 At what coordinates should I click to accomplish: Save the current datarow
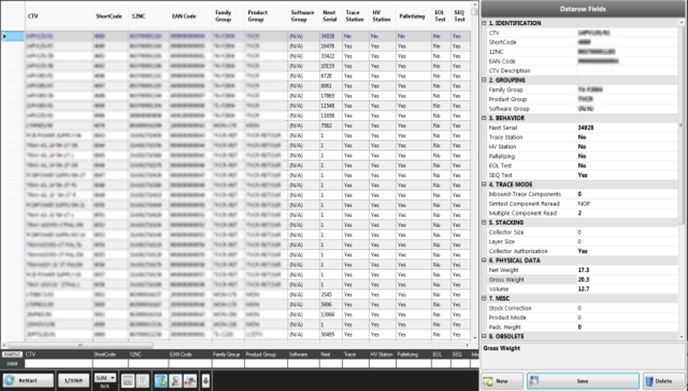pyautogui.click(x=583, y=381)
